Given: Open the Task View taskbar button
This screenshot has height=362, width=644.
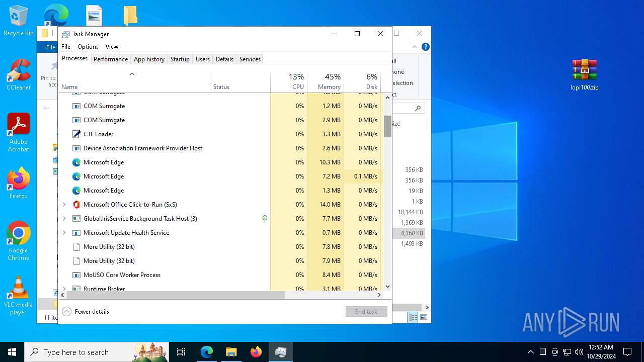Looking at the screenshot, I should pos(181,352).
